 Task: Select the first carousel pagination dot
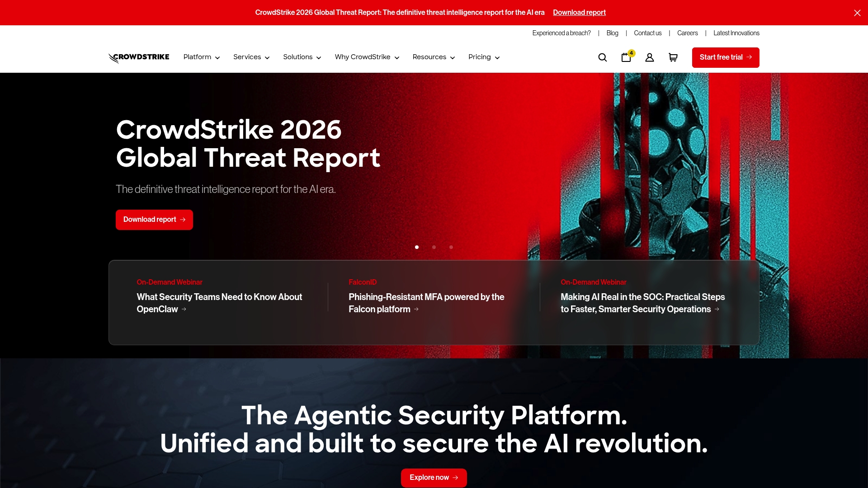[x=416, y=247]
